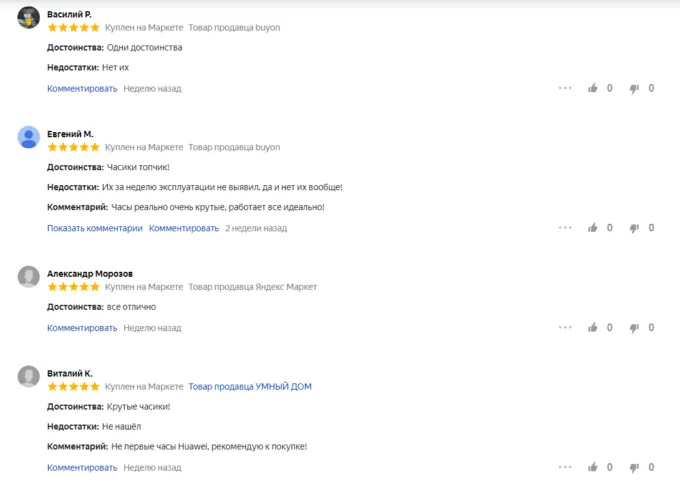Like Василий Р.'s review with thumbs up
This screenshot has height=495, width=680.
point(593,88)
